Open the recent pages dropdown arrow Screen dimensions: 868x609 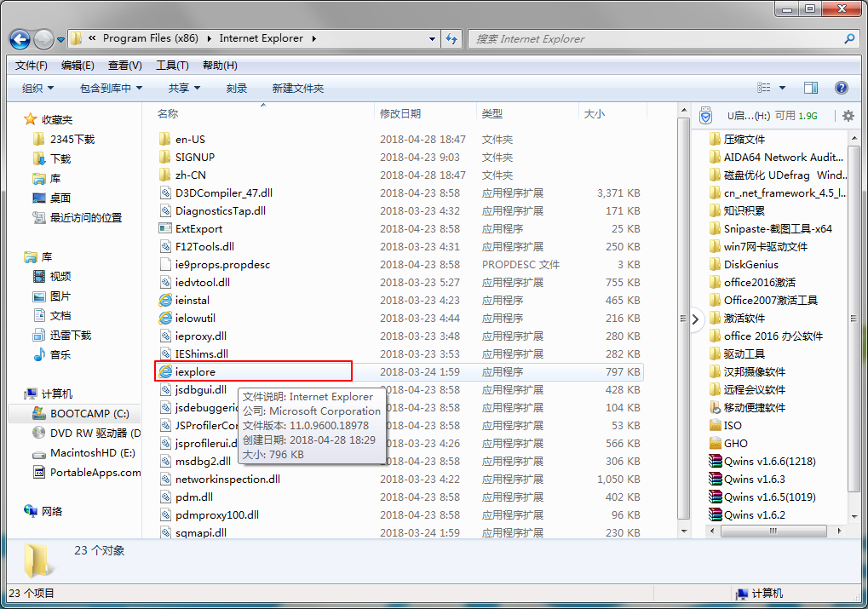tap(60, 40)
